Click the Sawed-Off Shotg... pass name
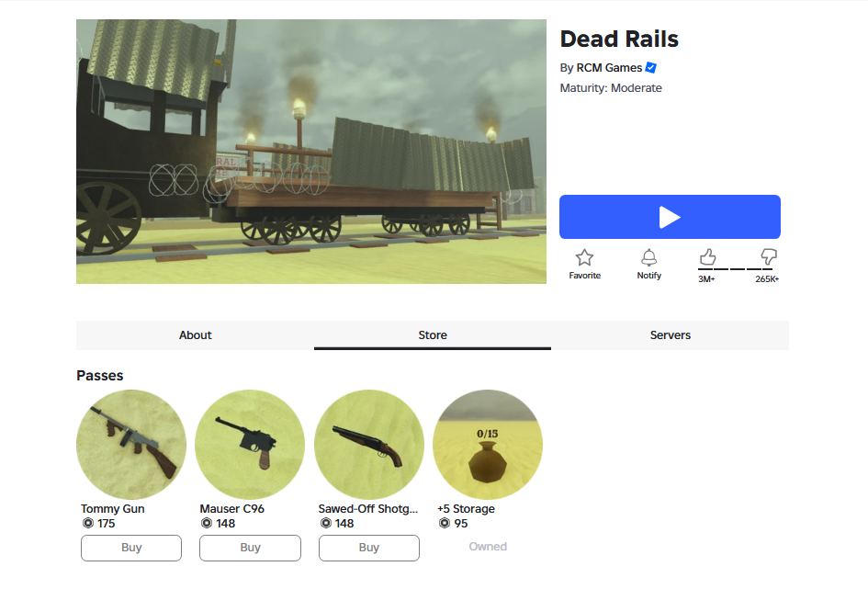This screenshot has width=868, height=589. [x=368, y=509]
